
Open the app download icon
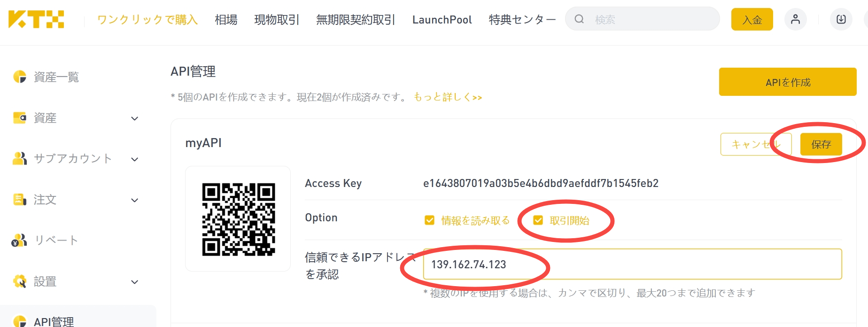(841, 19)
